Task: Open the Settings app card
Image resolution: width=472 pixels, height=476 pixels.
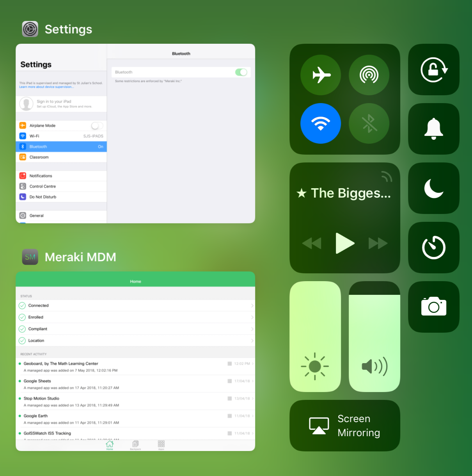Action: pos(135,134)
